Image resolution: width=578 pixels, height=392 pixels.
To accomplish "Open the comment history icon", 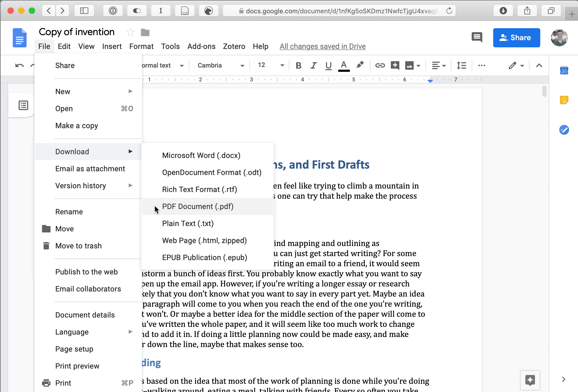I will click(x=477, y=37).
